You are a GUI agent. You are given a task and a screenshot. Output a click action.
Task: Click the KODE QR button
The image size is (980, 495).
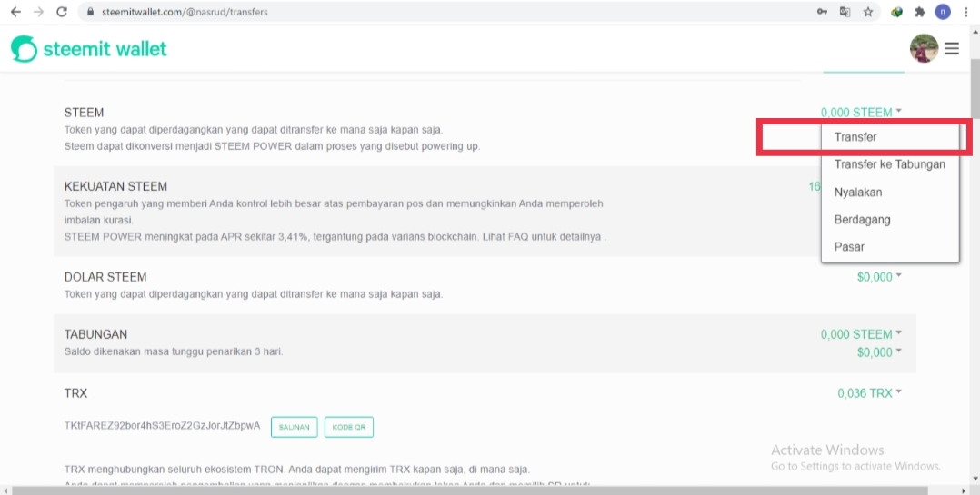coord(349,427)
